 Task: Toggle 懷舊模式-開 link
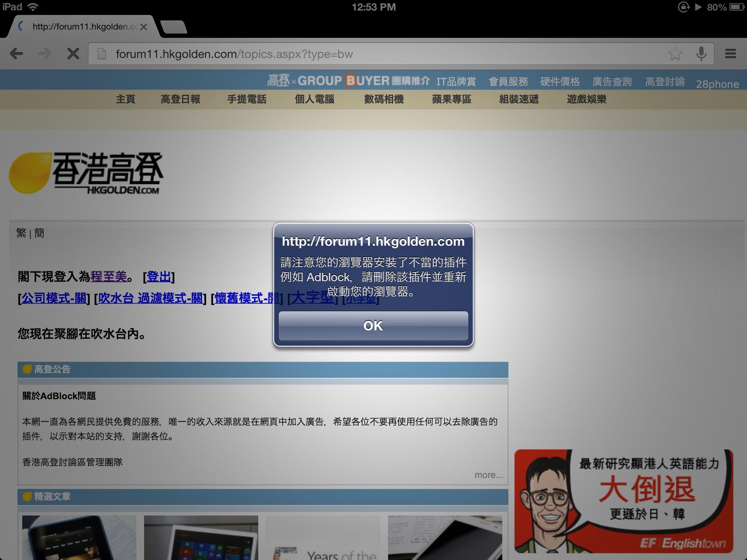tap(247, 298)
